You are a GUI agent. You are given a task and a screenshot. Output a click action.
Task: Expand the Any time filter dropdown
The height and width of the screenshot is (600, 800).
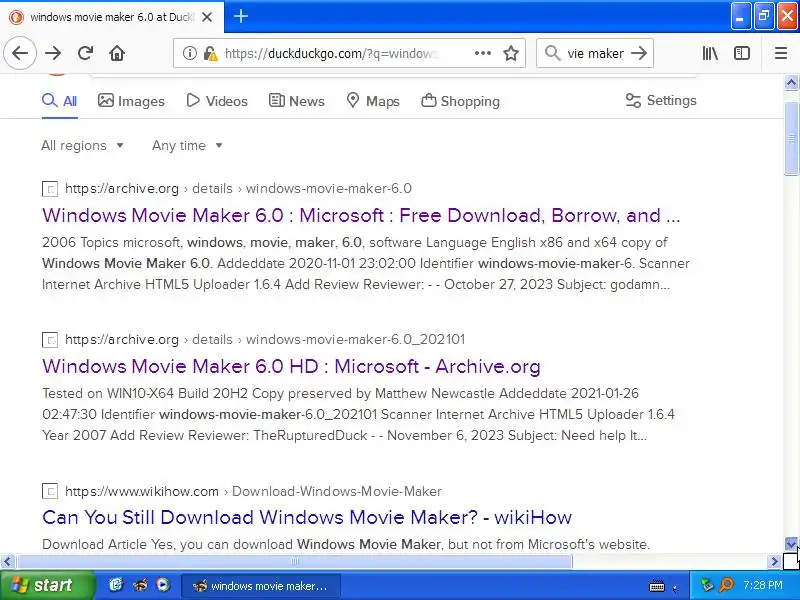pyautogui.click(x=187, y=145)
